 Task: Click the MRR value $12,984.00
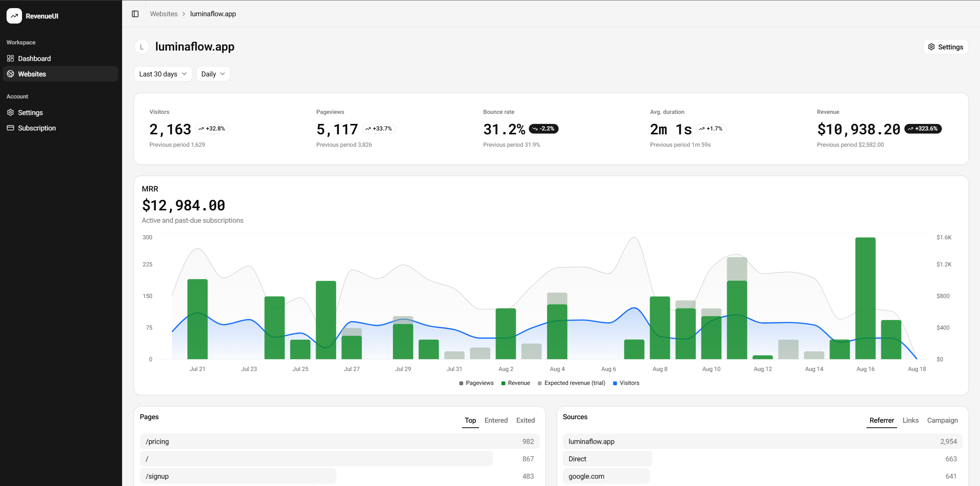[183, 205]
